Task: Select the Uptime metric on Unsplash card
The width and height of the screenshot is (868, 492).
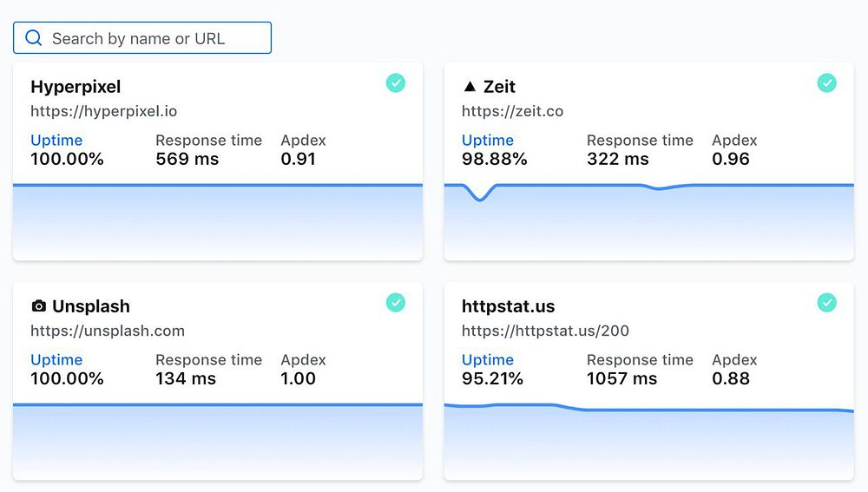Action: (56, 360)
